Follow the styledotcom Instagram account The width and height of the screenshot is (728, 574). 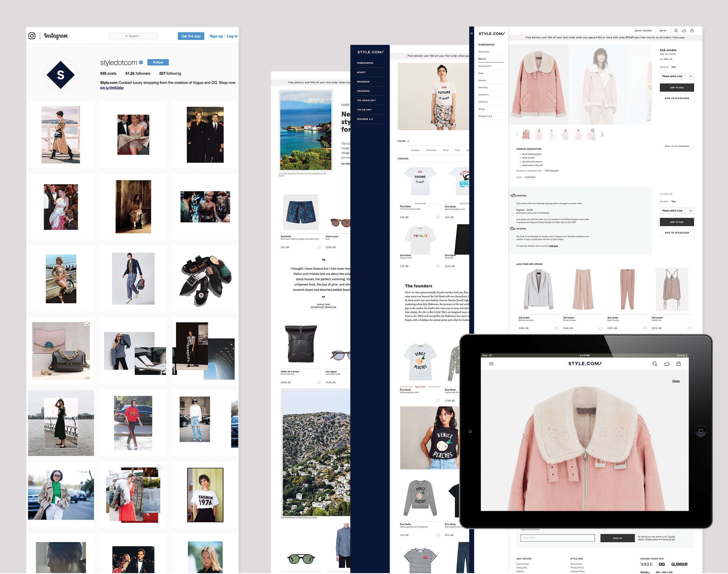(x=158, y=62)
